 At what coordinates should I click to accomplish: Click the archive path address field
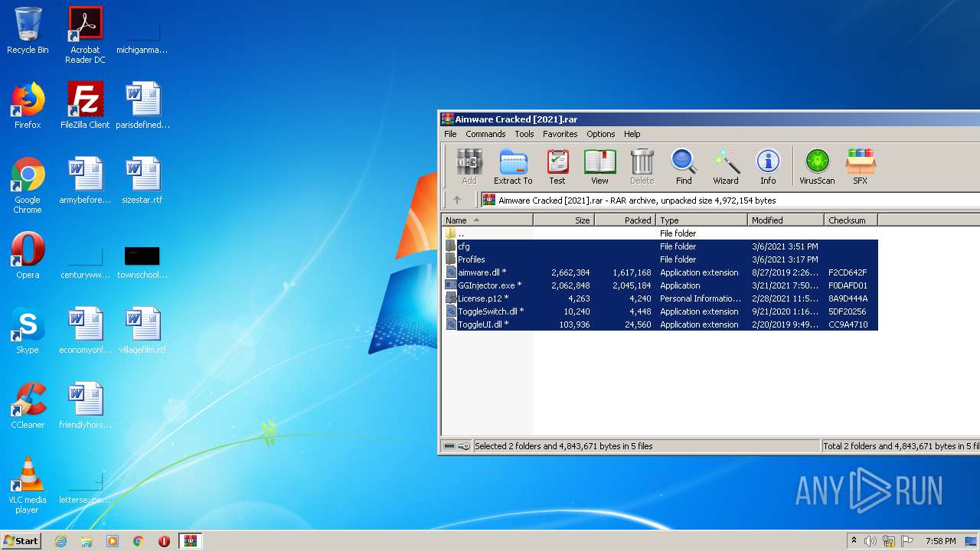click(x=730, y=200)
